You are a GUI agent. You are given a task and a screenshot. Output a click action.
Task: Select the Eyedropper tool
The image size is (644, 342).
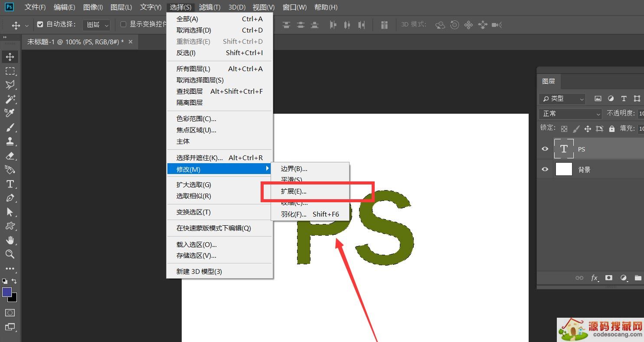[x=10, y=113]
